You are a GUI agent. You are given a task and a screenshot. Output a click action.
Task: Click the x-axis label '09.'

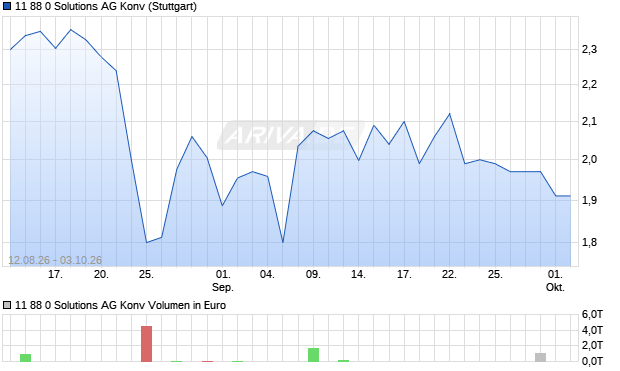(x=313, y=274)
